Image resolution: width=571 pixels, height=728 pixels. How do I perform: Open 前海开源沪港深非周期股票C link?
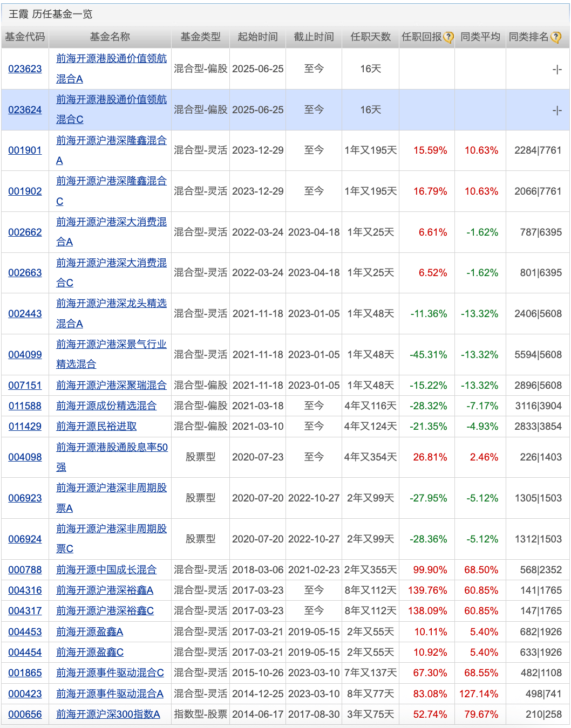pos(111,539)
